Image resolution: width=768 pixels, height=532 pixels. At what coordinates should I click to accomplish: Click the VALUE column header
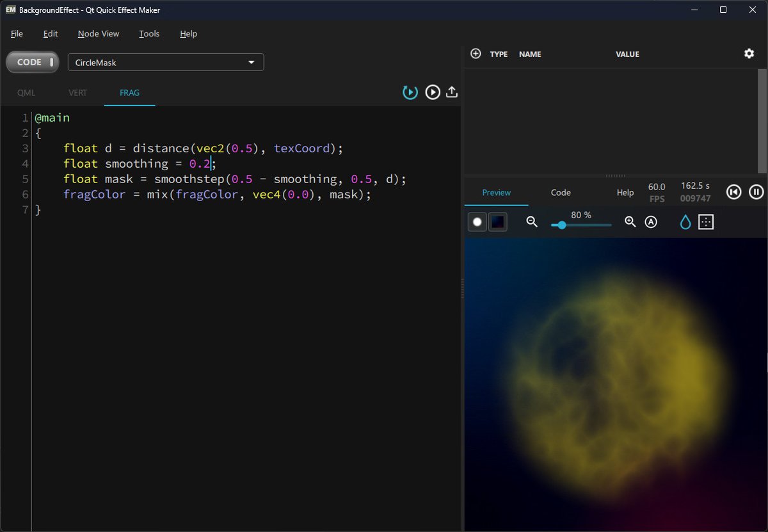pos(627,54)
